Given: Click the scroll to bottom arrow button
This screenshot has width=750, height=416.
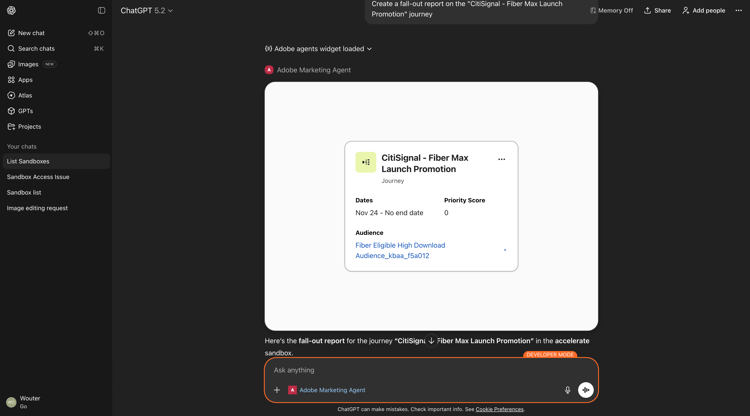Looking at the screenshot, I should point(431,341).
